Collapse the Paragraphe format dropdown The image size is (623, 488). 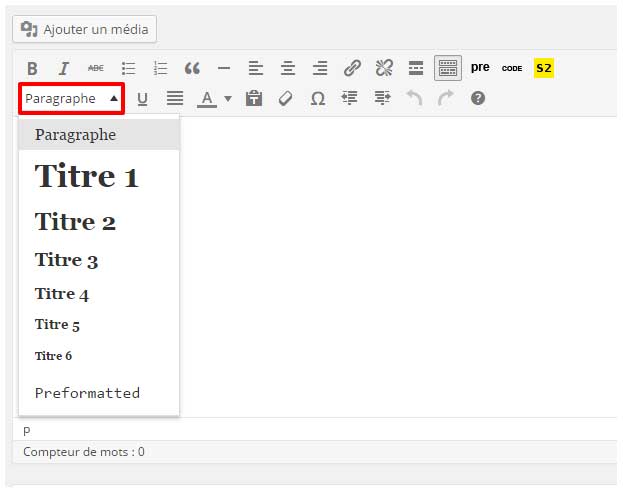71,98
